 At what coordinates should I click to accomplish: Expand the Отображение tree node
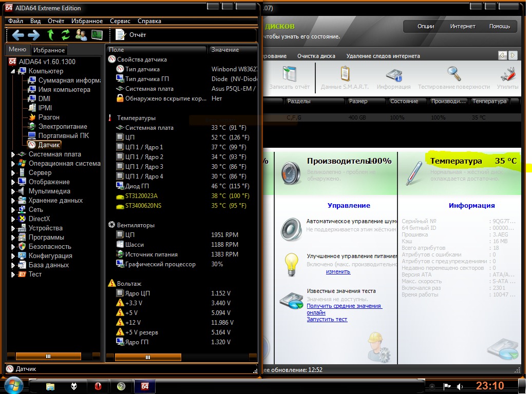click(x=13, y=182)
